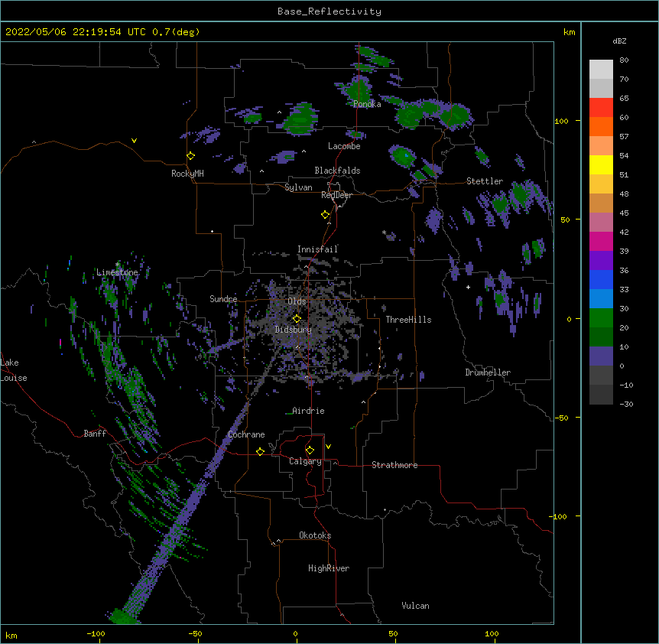Click the Didsbury town label
Viewport: 659px width, 644px height.
click(x=294, y=330)
